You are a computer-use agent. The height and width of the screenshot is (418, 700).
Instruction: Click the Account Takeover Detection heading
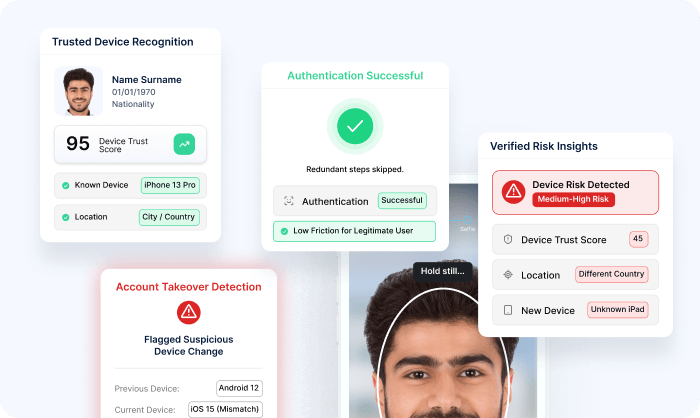click(x=188, y=287)
